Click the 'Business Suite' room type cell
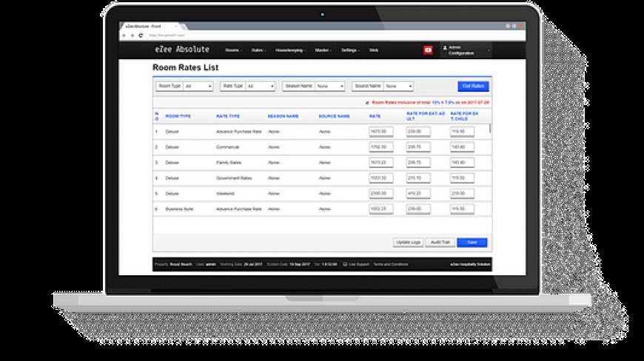 179,209
